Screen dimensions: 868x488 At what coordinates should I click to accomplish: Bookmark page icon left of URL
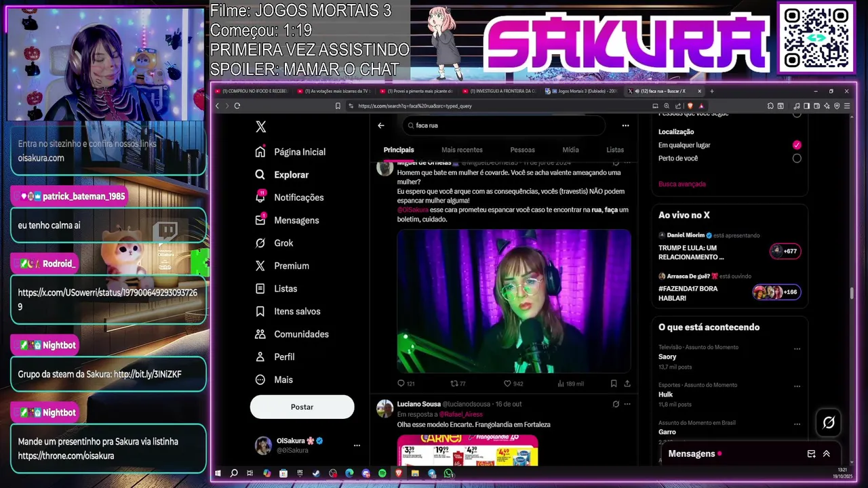tap(338, 106)
